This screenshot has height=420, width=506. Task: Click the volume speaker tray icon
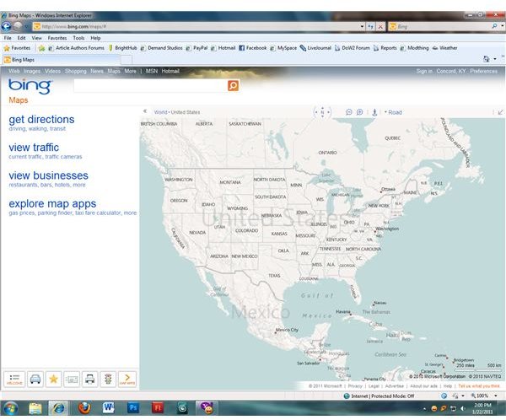pos(463,408)
